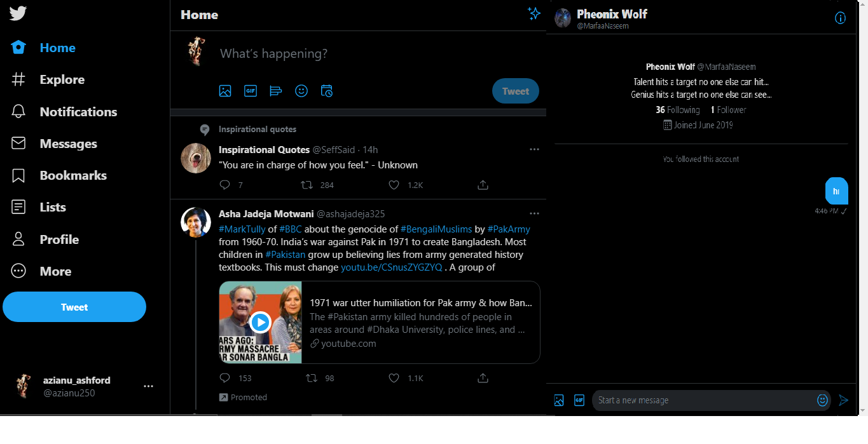Viewport: 868px width, 444px height.
Task: Reply to Asha Jadeja Motwani's tweet
Action: [224, 378]
